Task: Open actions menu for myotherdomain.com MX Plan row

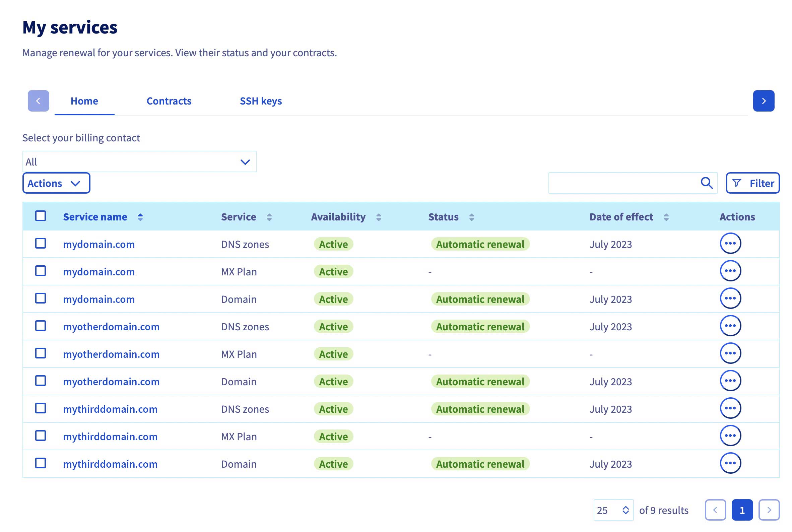Action: pyautogui.click(x=730, y=353)
